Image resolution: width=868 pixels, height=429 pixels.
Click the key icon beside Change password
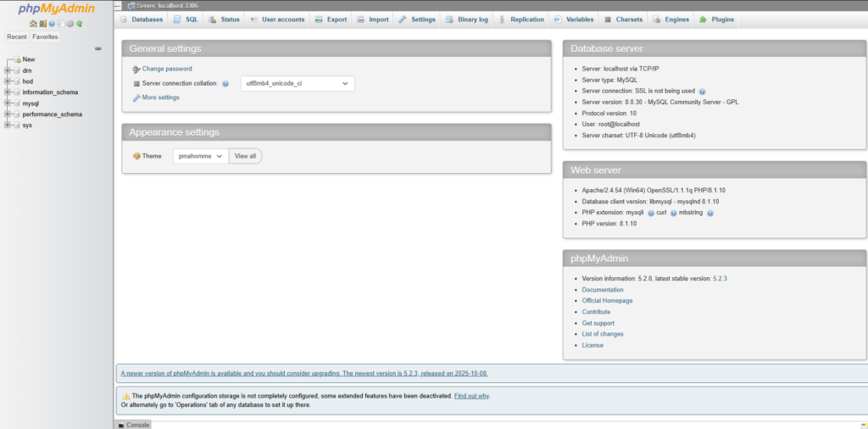point(136,70)
